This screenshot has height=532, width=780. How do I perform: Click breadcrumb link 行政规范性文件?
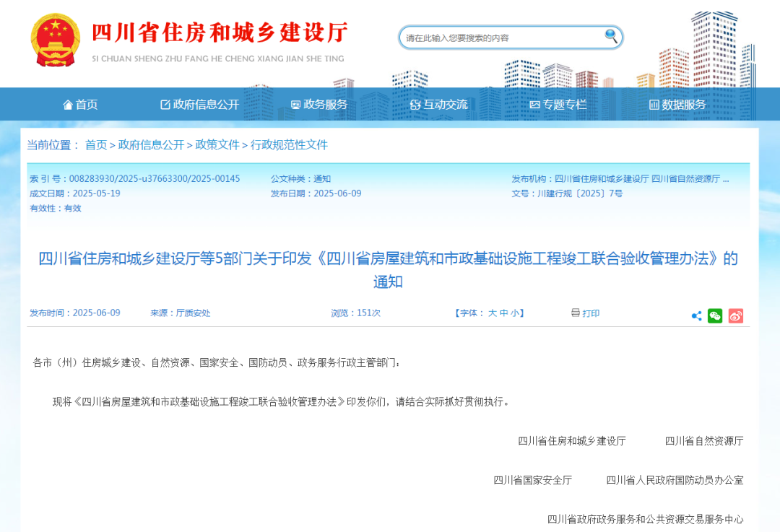289,145
